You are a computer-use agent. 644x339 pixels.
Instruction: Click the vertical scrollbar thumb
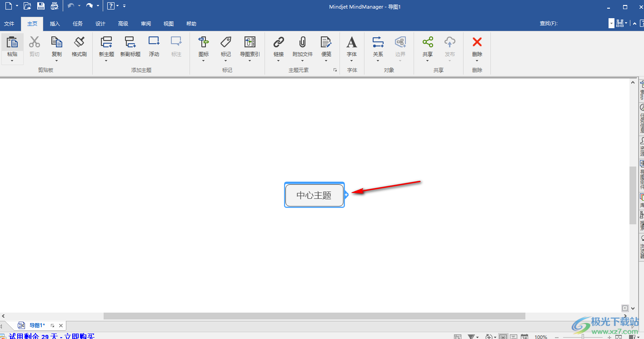[x=633, y=195]
